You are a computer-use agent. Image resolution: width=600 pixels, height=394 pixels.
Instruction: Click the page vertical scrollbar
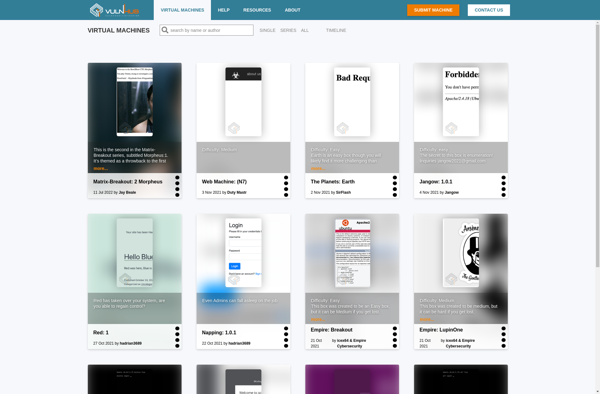(x=597, y=145)
